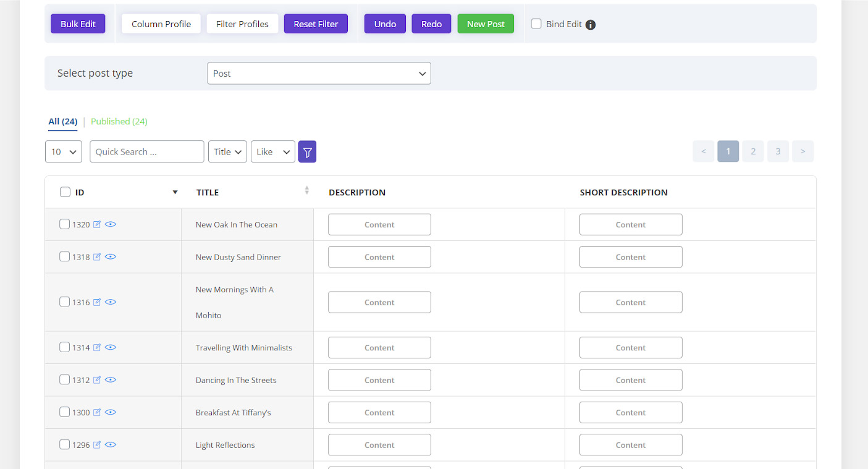This screenshot has width=868, height=469.
Task: Open Description content for Light Reflections
Action: tap(379, 444)
